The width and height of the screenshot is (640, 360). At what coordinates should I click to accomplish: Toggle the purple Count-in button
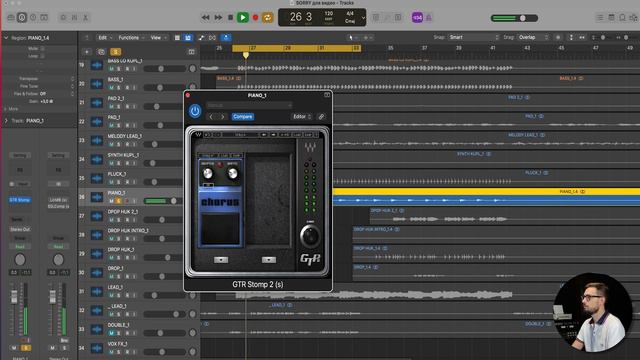point(417,18)
